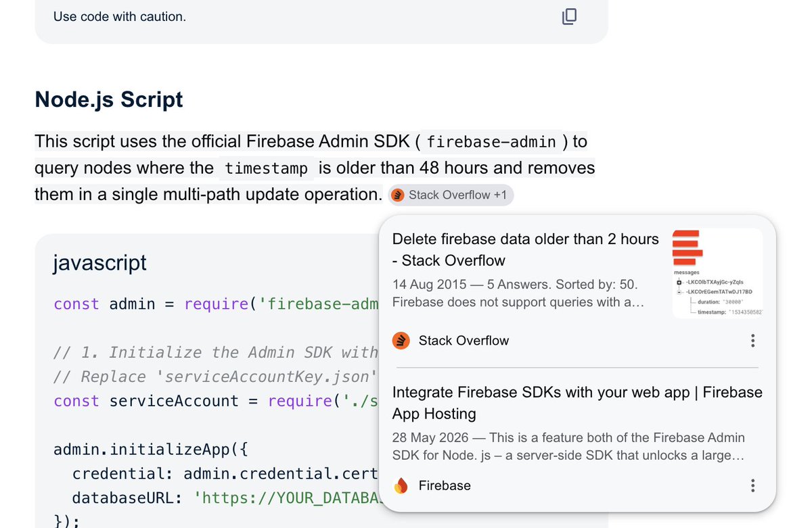The width and height of the screenshot is (812, 528).
Task: Click the 'const serviceAccount' code line
Action: pos(217,401)
